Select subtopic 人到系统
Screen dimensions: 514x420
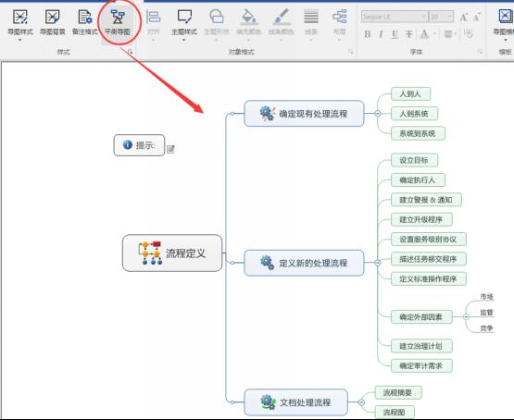414,114
